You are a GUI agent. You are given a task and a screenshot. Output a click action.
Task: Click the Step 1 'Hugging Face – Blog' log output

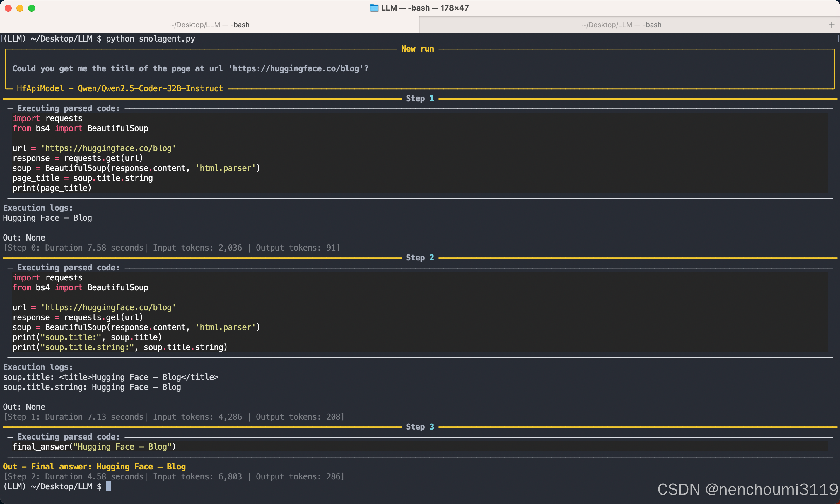(47, 218)
